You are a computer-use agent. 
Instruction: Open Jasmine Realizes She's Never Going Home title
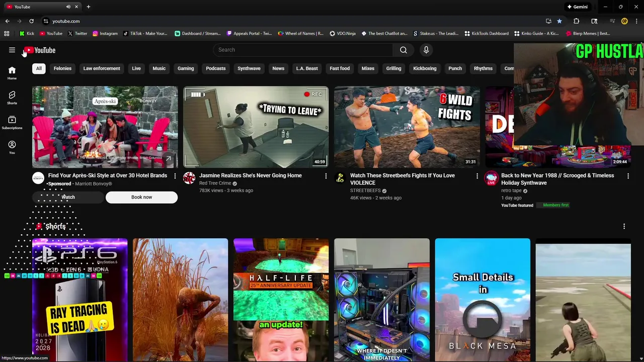(251, 175)
